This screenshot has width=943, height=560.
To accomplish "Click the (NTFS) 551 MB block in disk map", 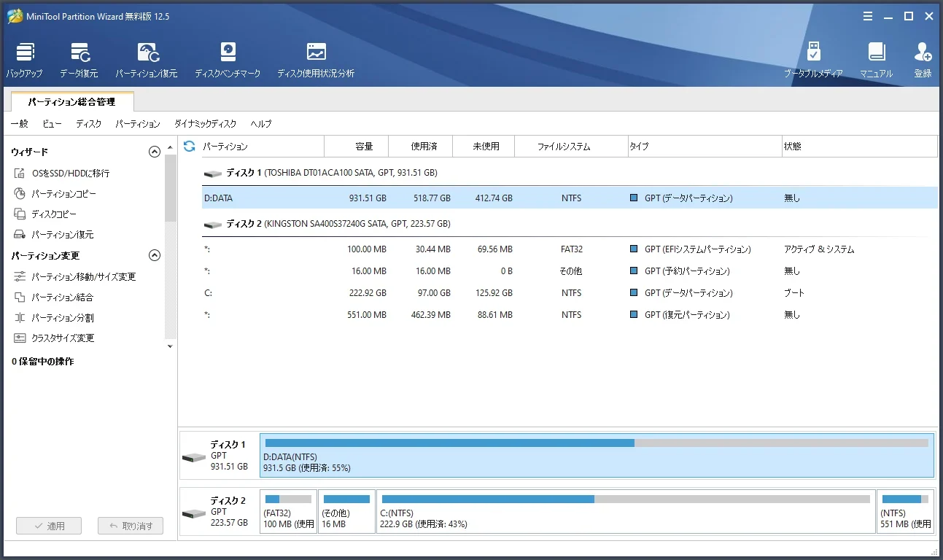I will pos(906,512).
